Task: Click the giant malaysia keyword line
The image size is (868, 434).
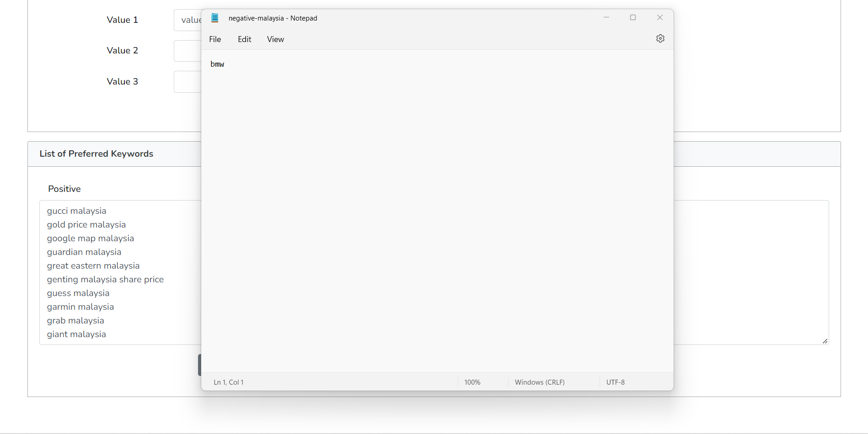Action: [x=76, y=334]
